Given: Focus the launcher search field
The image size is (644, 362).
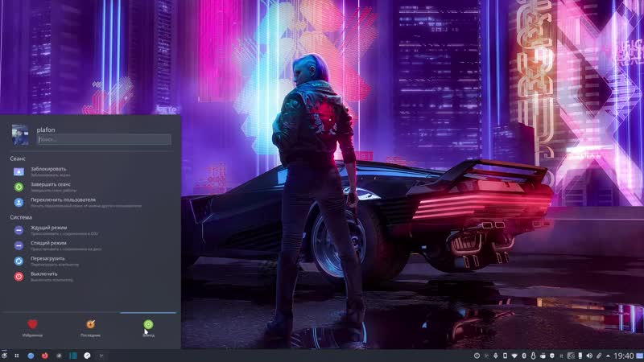Looking at the screenshot, I should [104, 139].
